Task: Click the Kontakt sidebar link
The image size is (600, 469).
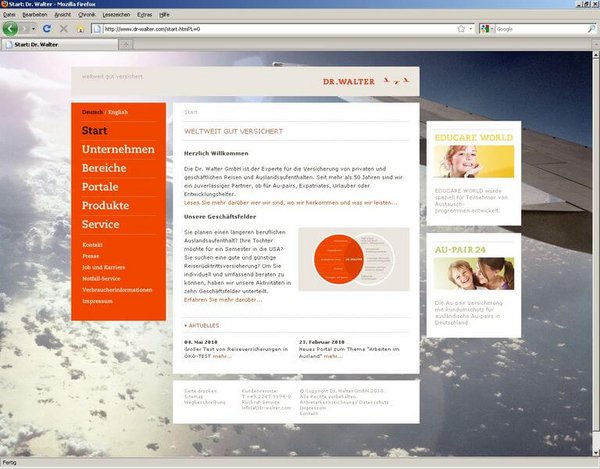Action: click(x=92, y=245)
